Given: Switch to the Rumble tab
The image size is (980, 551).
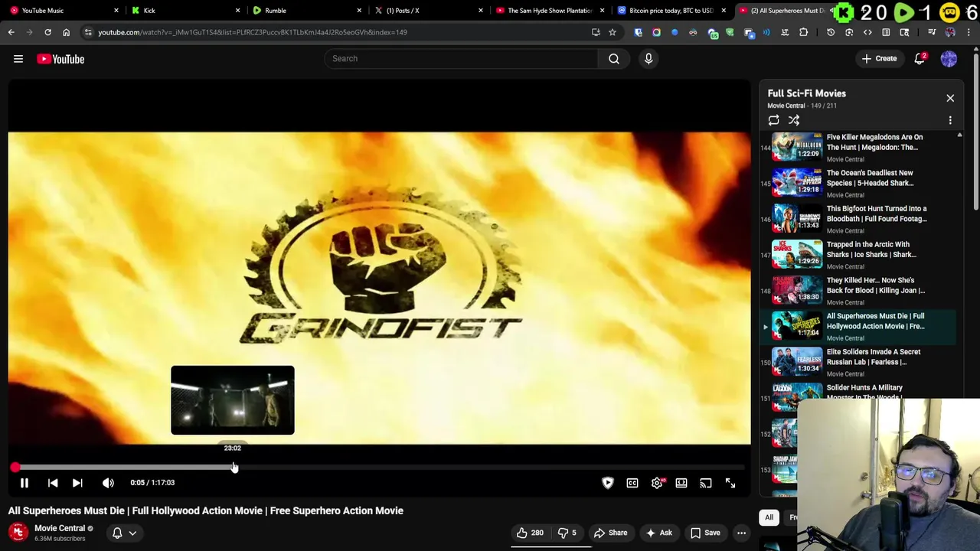Looking at the screenshot, I should [x=308, y=11].
